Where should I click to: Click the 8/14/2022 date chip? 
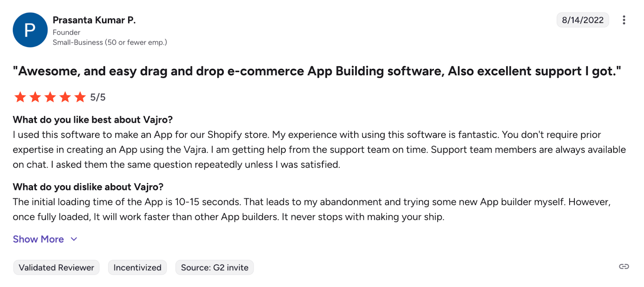point(582,20)
